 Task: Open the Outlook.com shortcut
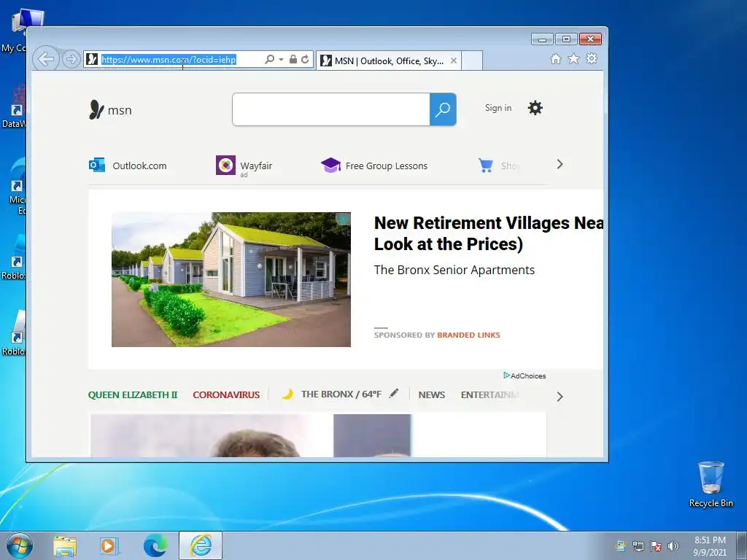point(128,166)
